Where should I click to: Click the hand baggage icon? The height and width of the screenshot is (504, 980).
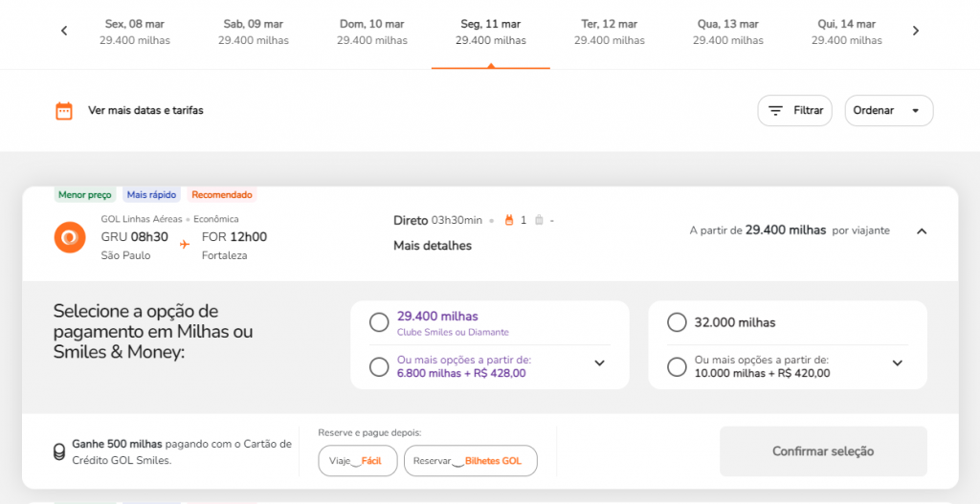point(509,220)
